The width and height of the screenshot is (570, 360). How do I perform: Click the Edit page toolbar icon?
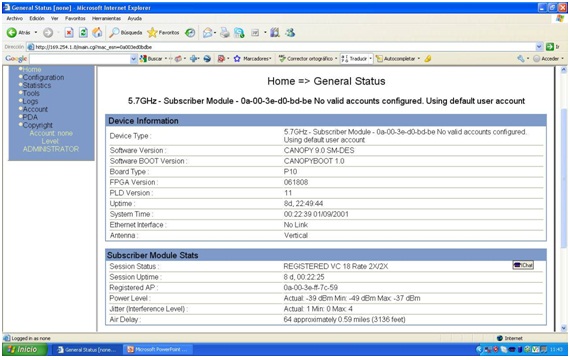click(255, 33)
